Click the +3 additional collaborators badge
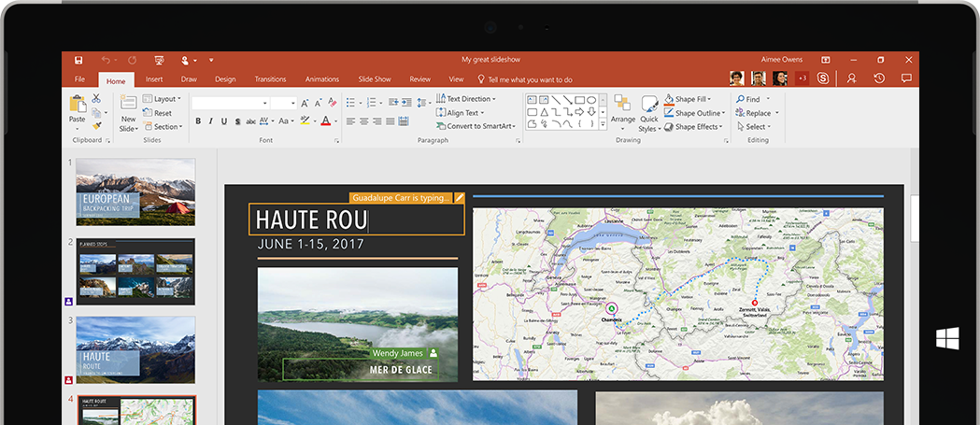 click(x=802, y=78)
